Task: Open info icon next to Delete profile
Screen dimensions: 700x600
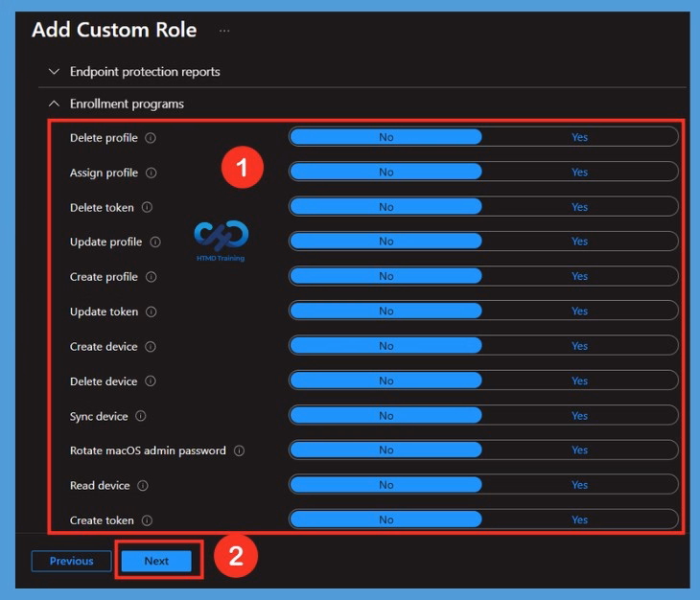Action: point(151,138)
